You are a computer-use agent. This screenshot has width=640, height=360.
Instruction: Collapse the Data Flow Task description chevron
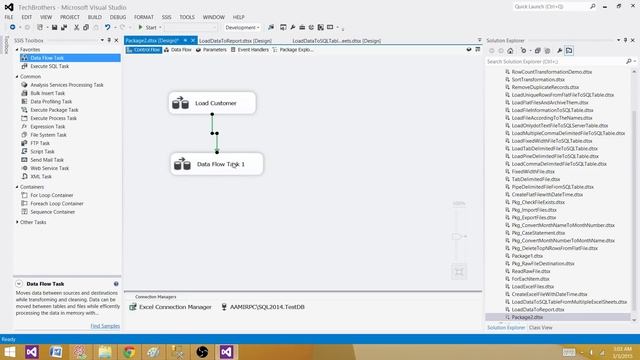19,284
